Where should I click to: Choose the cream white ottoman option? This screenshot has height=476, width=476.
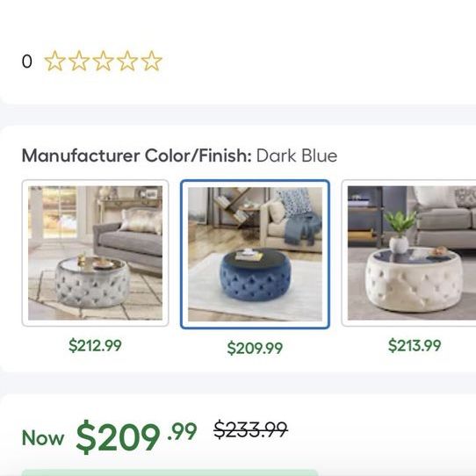click(x=408, y=253)
